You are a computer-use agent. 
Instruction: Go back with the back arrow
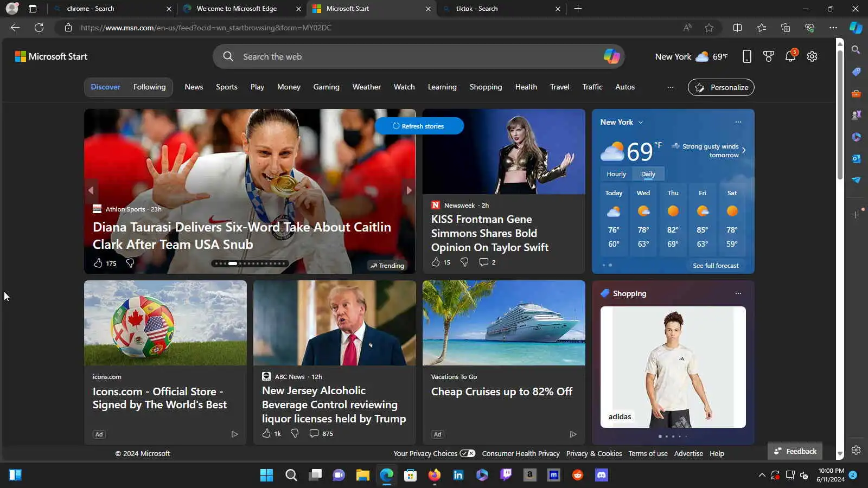[15, 28]
